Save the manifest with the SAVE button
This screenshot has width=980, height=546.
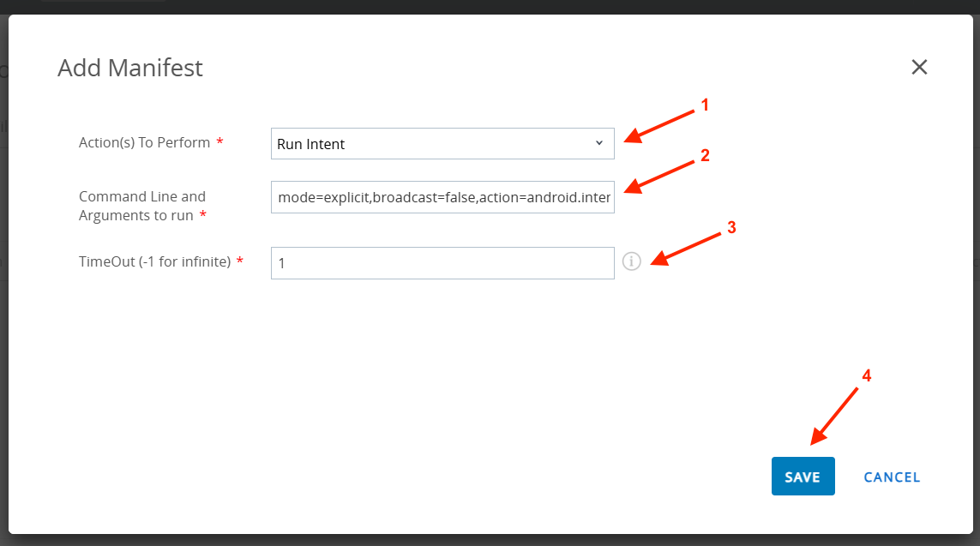pyautogui.click(x=803, y=477)
